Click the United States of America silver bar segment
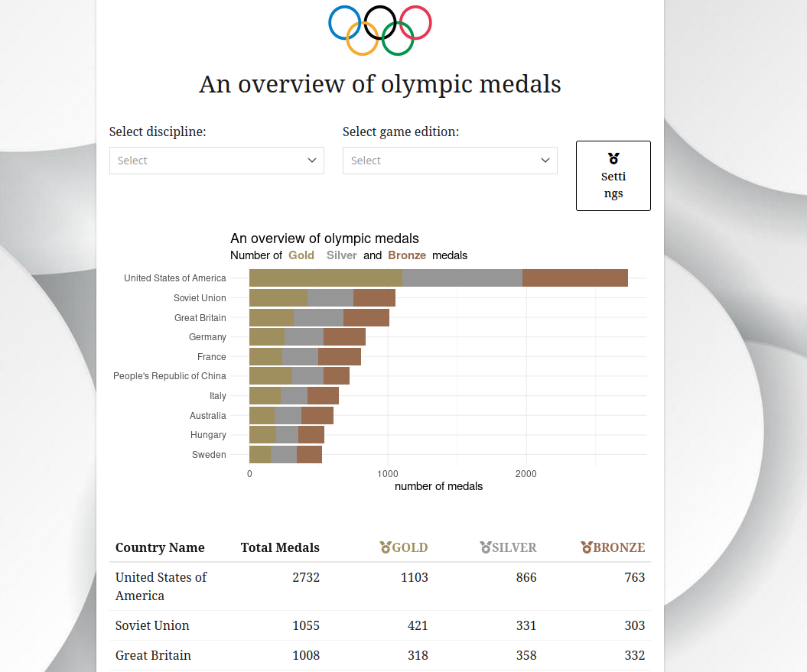The width and height of the screenshot is (807, 672). tap(462, 278)
